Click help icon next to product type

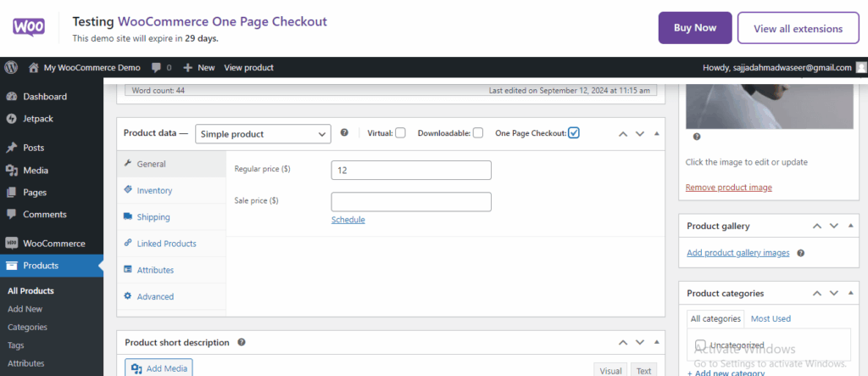point(344,133)
